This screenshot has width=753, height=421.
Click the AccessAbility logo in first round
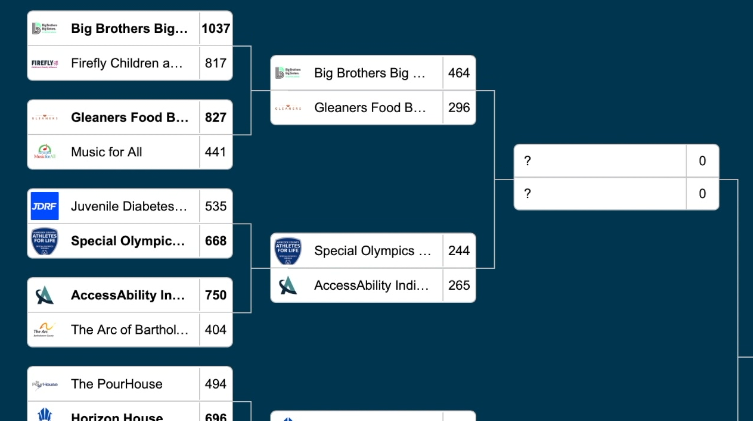45,296
